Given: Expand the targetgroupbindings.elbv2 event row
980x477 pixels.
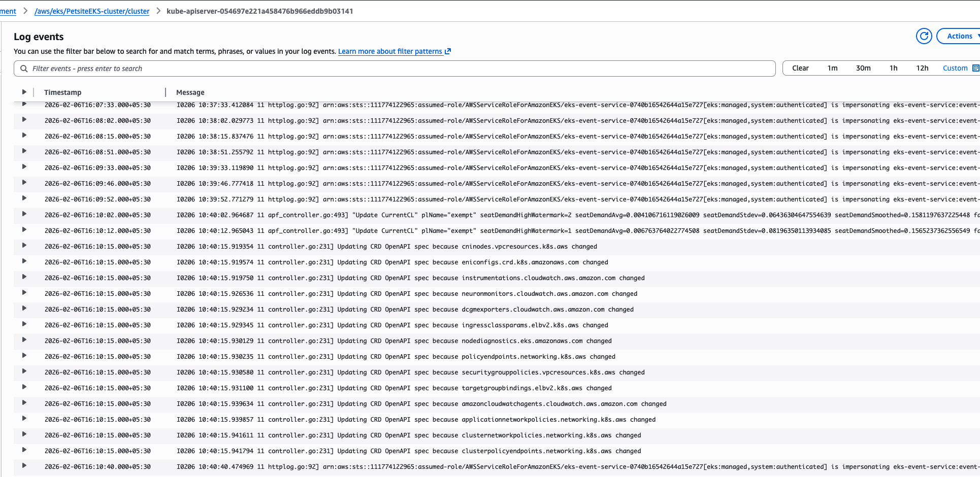Looking at the screenshot, I should [x=24, y=387].
